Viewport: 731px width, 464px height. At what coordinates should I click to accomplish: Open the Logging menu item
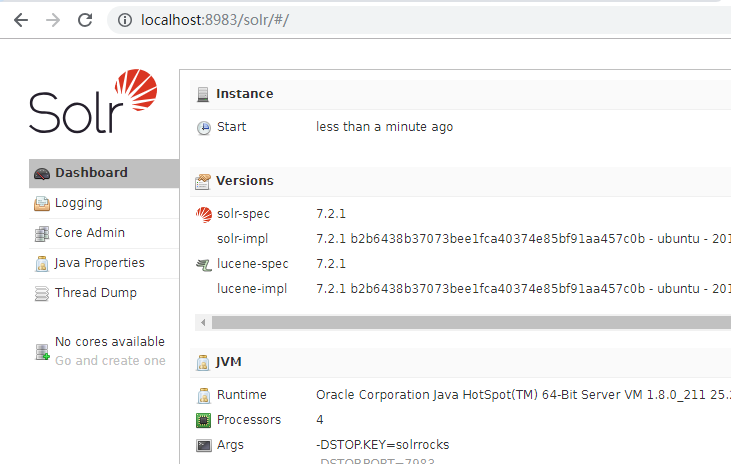pyautogui.click(x=104, y=203)
